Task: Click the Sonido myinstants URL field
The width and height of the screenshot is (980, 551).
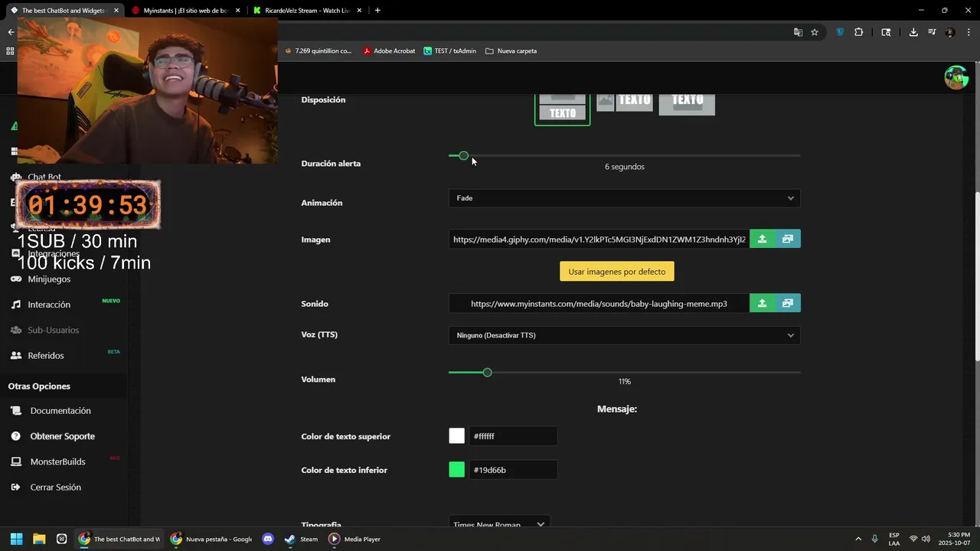Action: click(599, 304)
